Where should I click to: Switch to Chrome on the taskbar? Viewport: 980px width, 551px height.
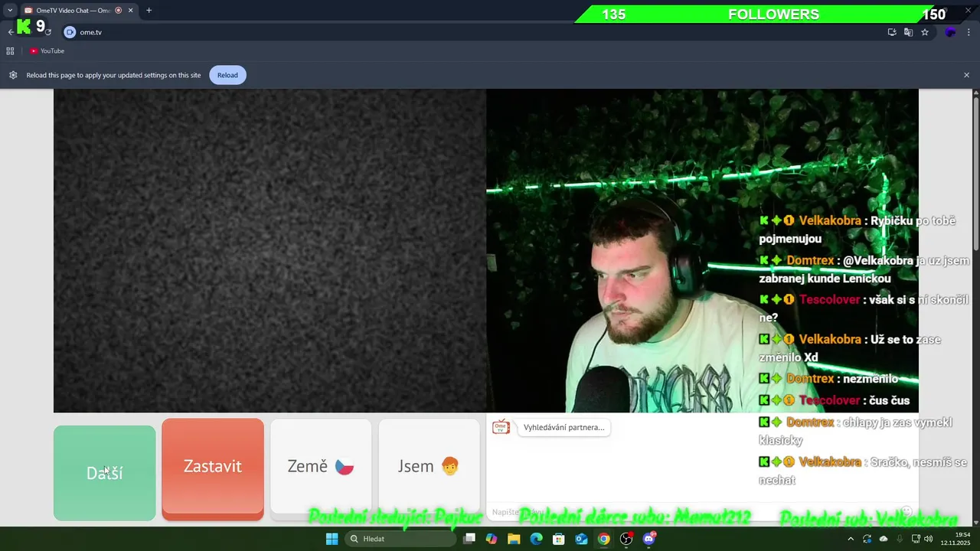coord(604,539)
